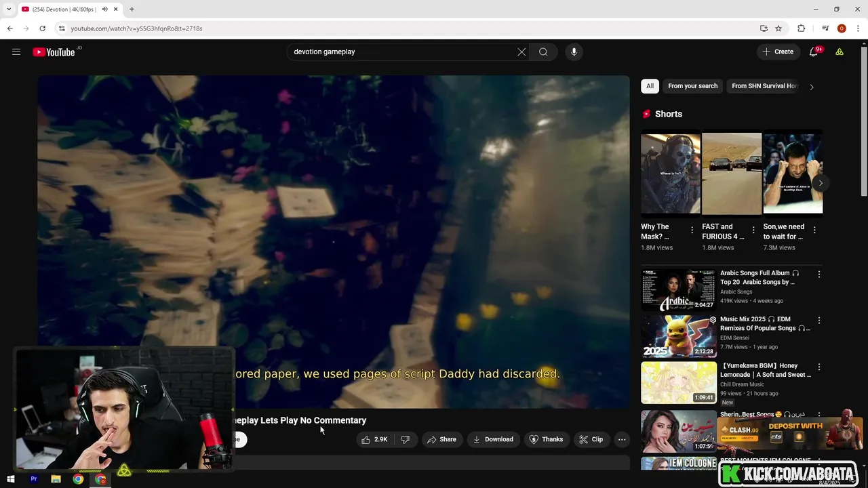Open the Windows Start menu
This screenshot has width=868, height=488.
[11, 479]
